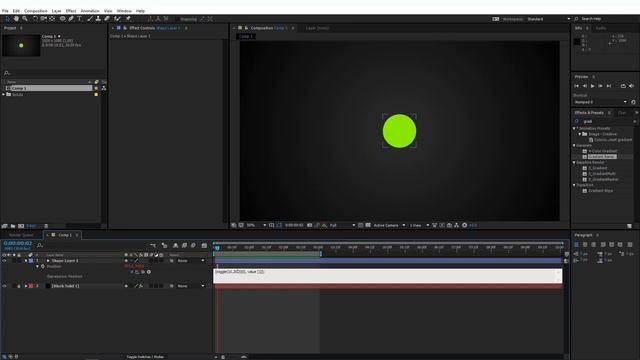Select the Selection arrow tool
The image size is (640, 360).
click(x=7, y=19)
